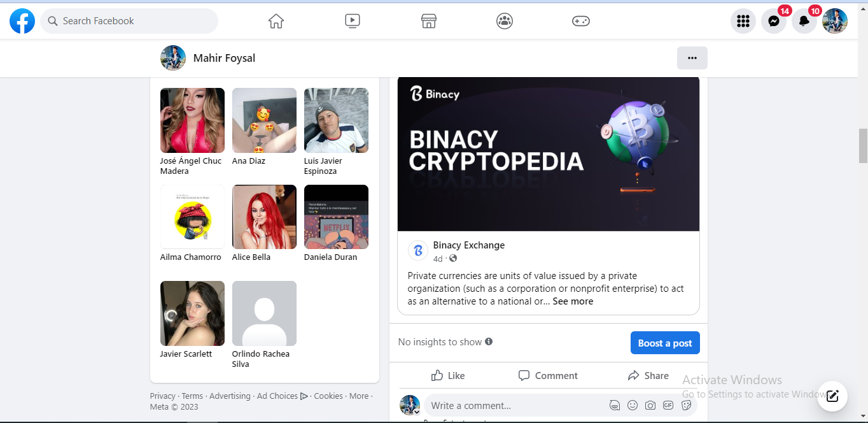868x423 pixels.
Task: Open the Marketplace icon
Action: 429,21
